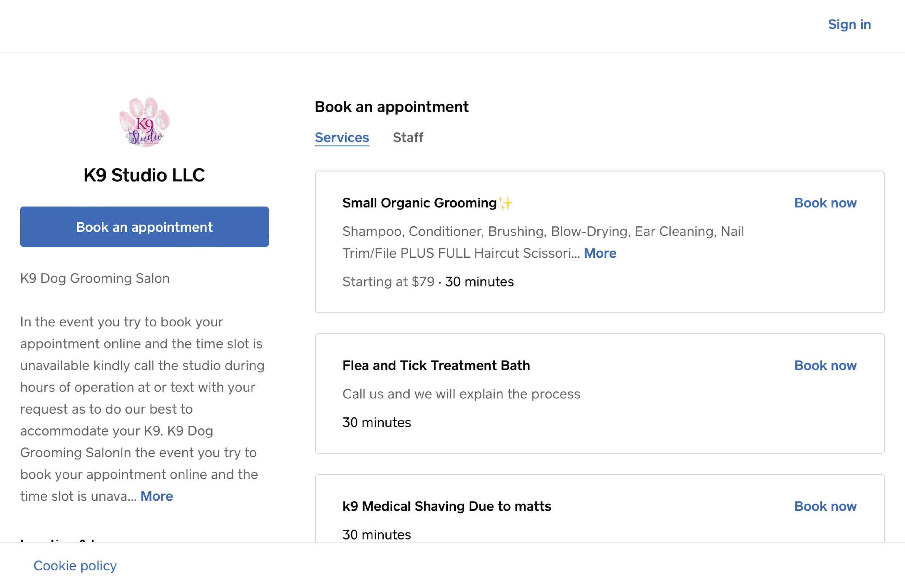Book now for k9 Medical Shaving

(x=825, y=506)
